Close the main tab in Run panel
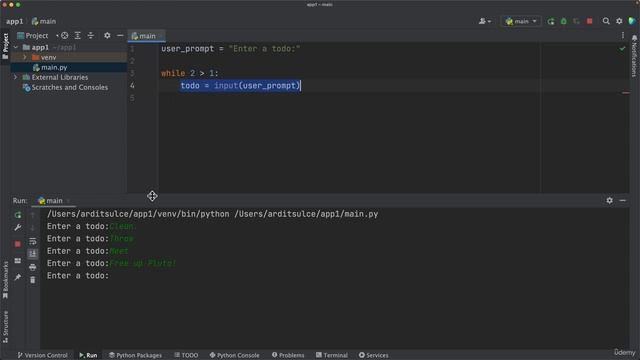The width and height of the screenshot is (640, 360). 68,200
